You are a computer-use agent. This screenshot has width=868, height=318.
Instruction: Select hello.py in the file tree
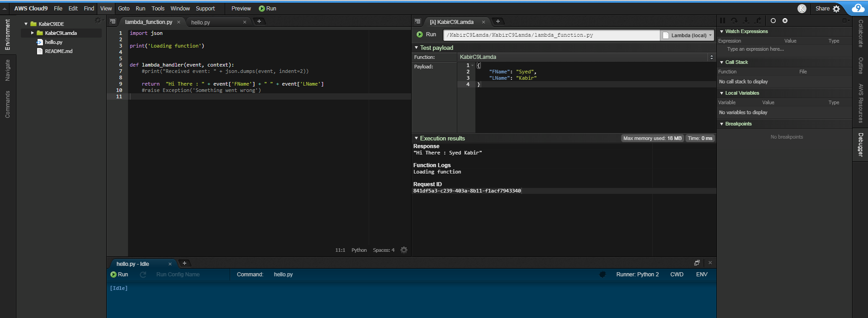tap(53, 42)
